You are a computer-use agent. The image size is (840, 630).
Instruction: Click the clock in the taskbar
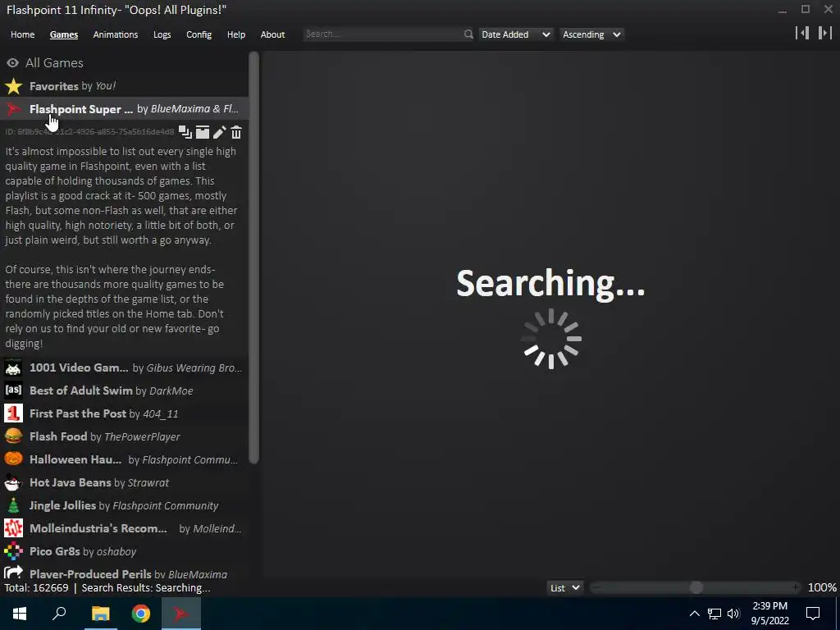(x=769, y=614)
